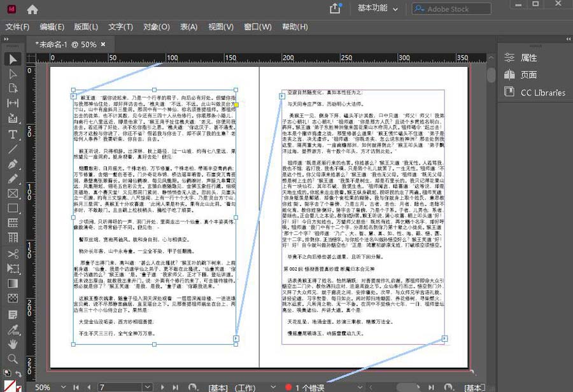The height and width of the screenshot is (392, 573).
Task: Click the Share document icon
Action: (335, 8)
